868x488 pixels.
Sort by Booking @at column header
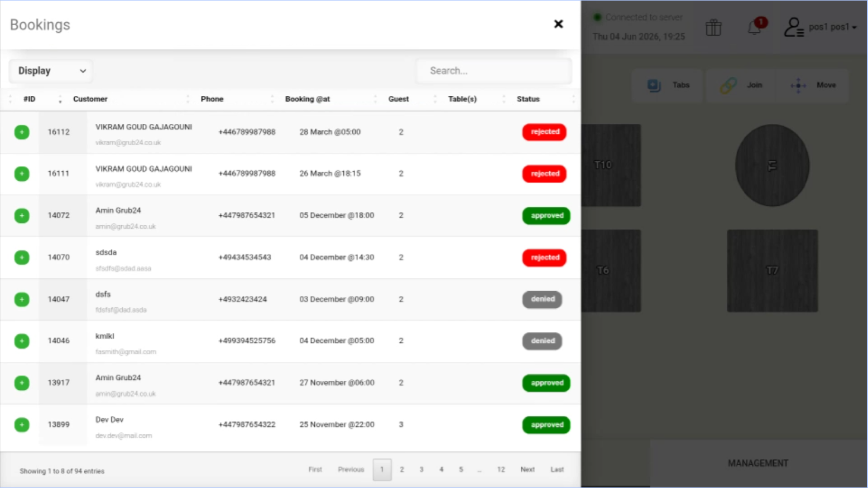[x=308, y=99]
